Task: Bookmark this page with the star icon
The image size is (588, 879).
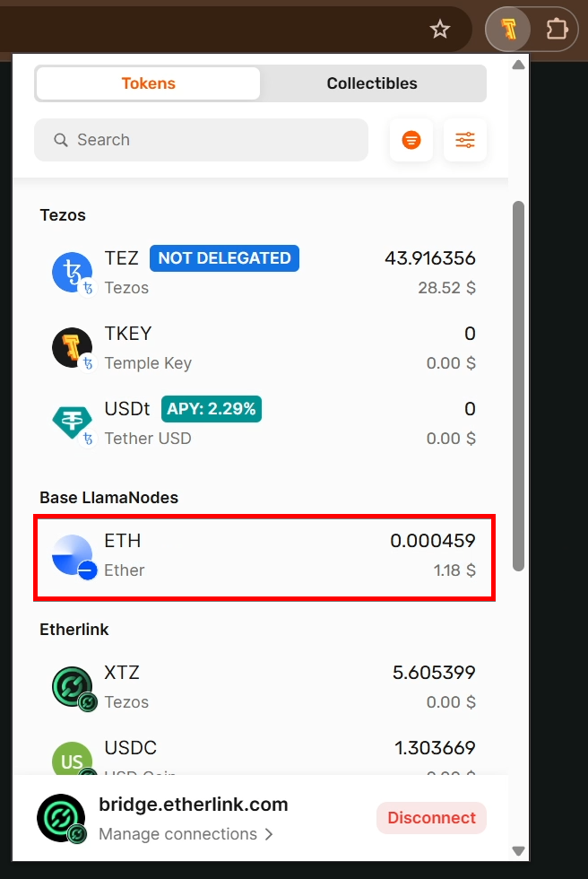Action: [x=439, y=29]
